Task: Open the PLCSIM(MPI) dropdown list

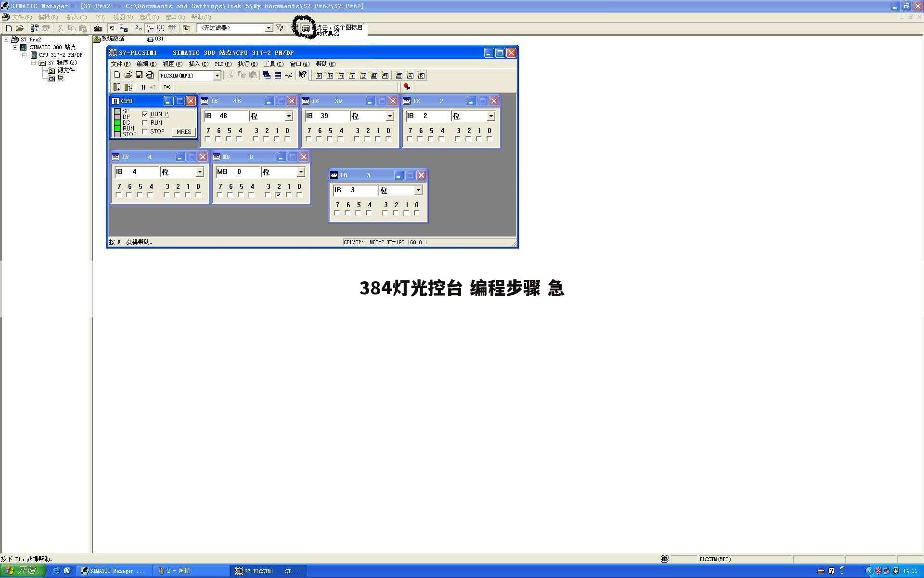Action: [217, 76]
